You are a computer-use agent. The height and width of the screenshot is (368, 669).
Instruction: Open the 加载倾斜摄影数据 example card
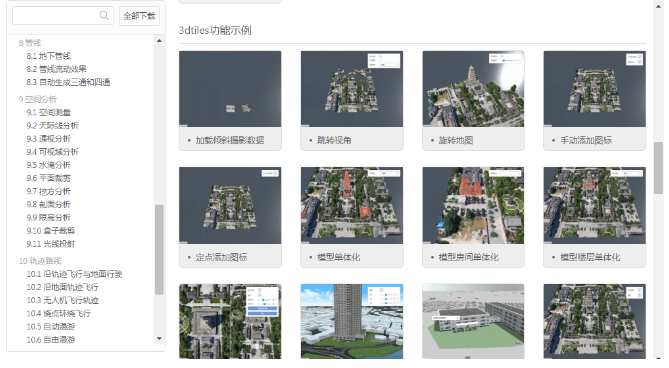click(x=230, y=100)
